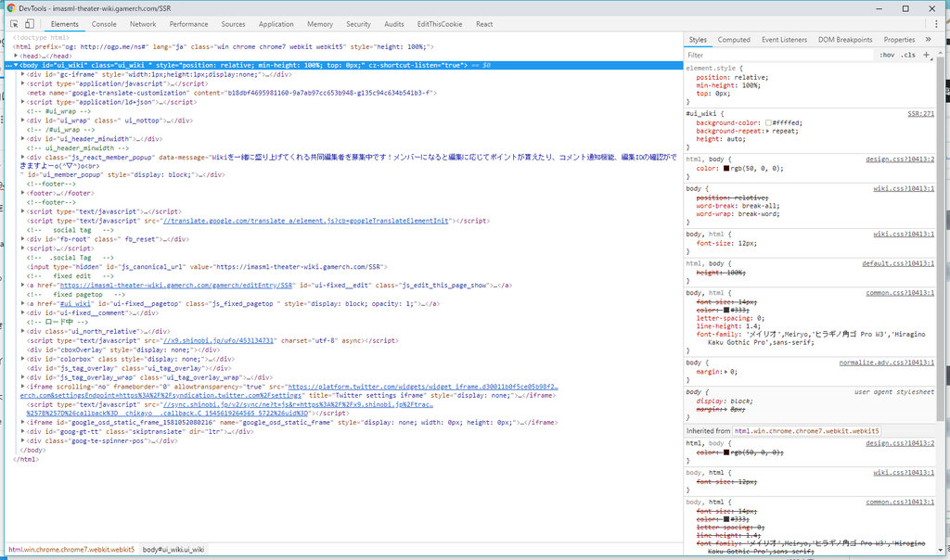Expand the body margin shorthand triangle
Image resolution: width=950 pixels, height=560 pixels.
tap(725, 372)
